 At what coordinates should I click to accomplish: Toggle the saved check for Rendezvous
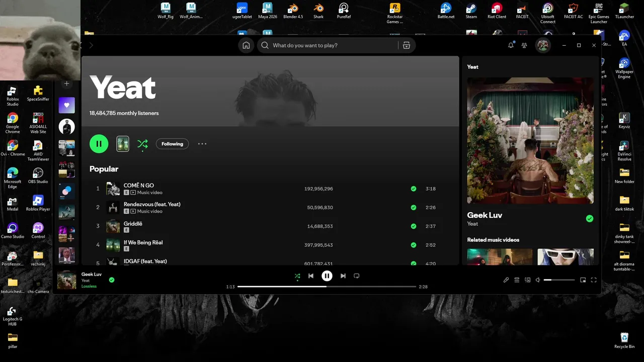pyautogui.click(x=414, y=208)
